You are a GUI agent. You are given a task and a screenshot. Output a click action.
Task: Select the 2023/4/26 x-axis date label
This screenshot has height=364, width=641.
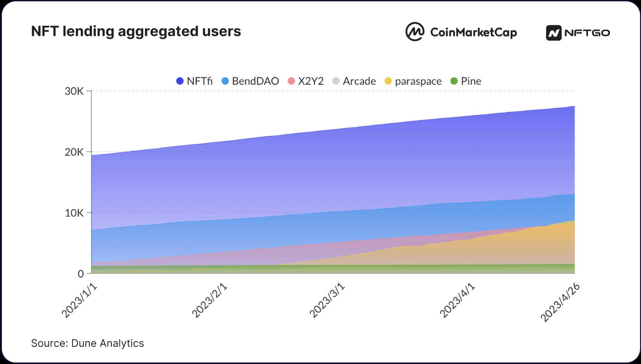560,302
